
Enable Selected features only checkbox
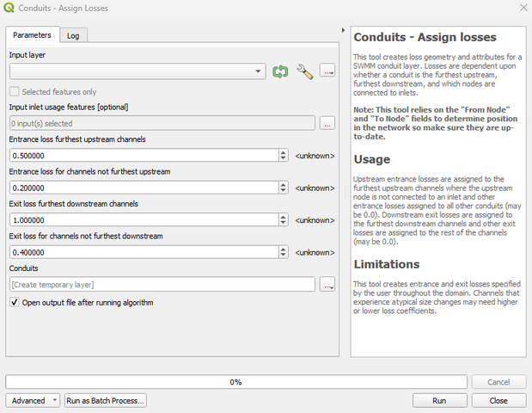[x=15, y=91]
